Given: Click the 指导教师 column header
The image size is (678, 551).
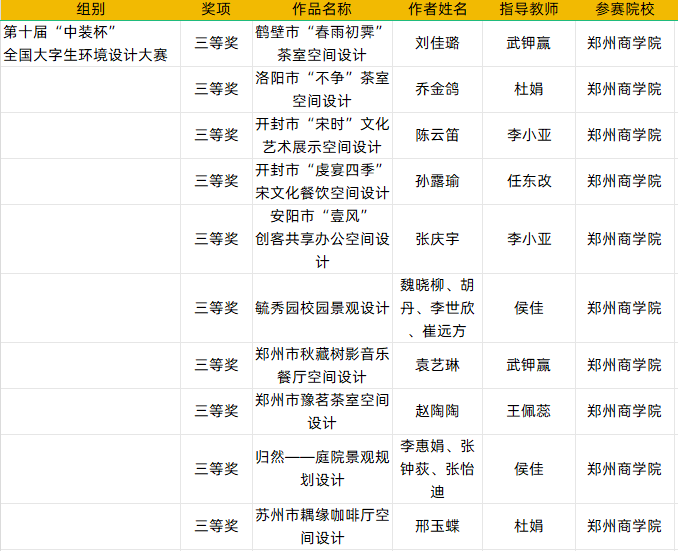Looking at the screenshot, I should 528,9.
